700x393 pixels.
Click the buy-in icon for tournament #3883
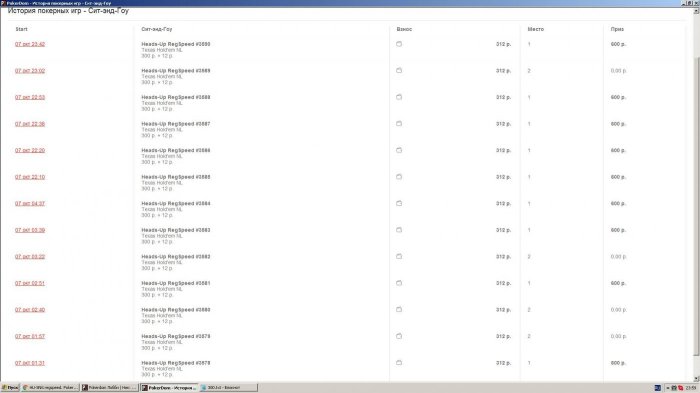399,230
